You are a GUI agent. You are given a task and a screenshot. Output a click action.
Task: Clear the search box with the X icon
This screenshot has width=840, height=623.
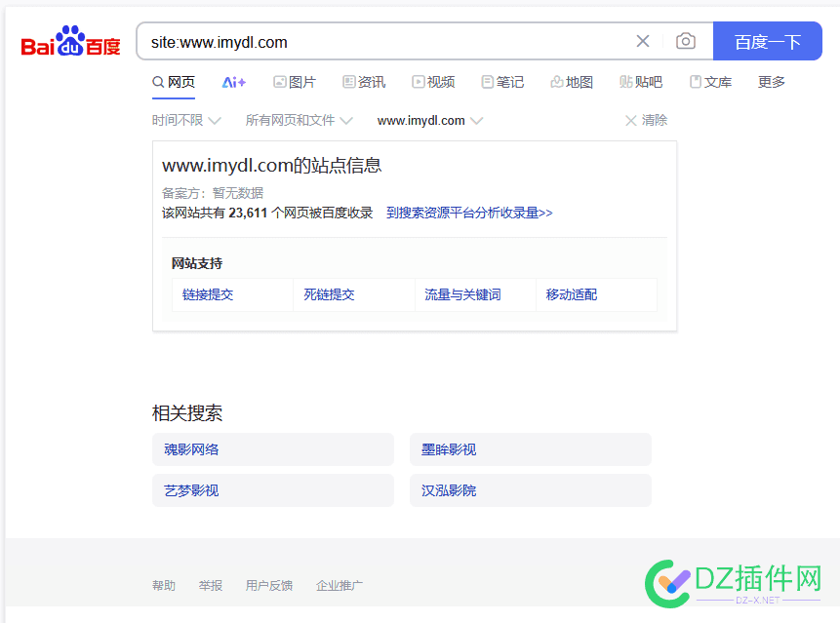643,41
